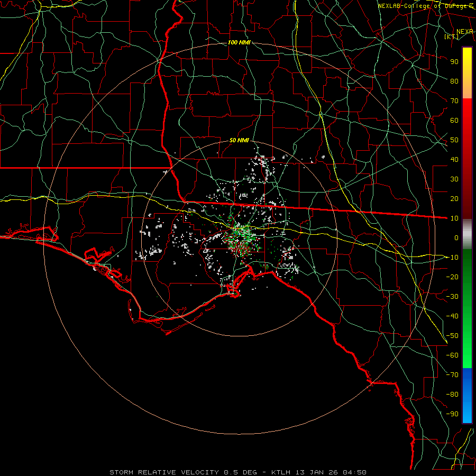This screenshot has width=476, height=476.
Task: Click the -20 value on the velocity scale
Action: (x=452, y=277)
